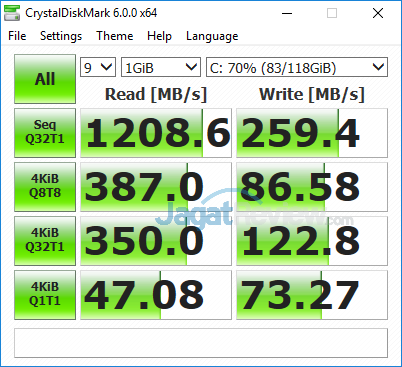Expand the C: 70% drive selection dropdown
Image resolution: width=402 pixels, height=367 pixels.
pos(297,67)
